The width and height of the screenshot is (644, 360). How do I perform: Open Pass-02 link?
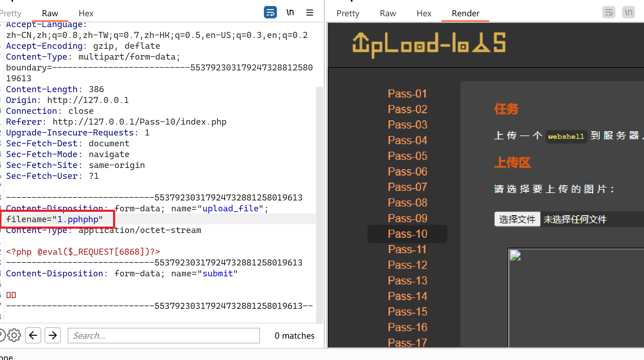[407, 109]
